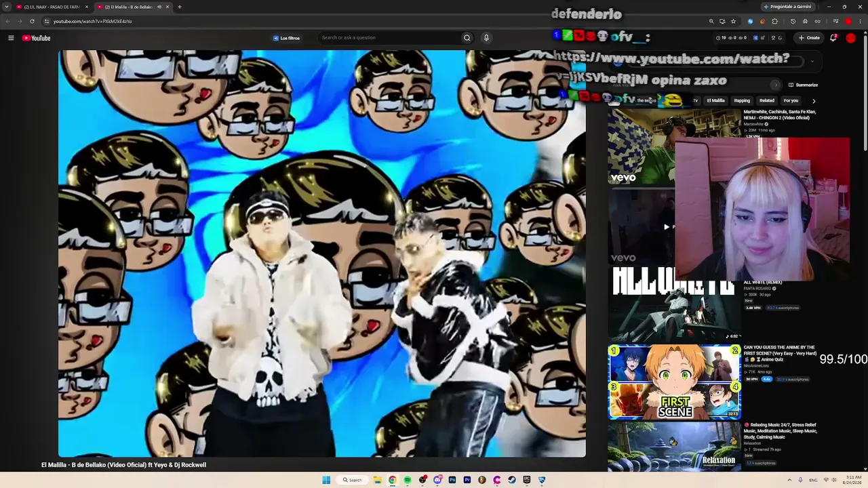Click the Chrome address bar URL
This screenshot has height=488, width=868.
click(92, 21)
